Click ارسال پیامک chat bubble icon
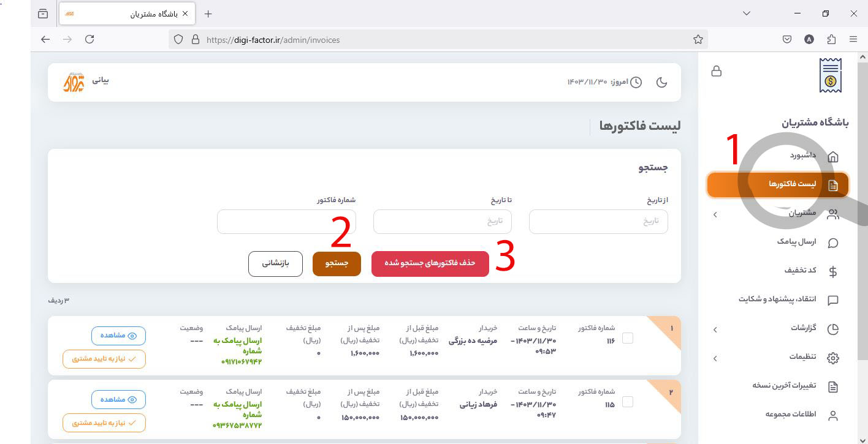The height and width of the screenshot is (444, 868). coord(832,243)
